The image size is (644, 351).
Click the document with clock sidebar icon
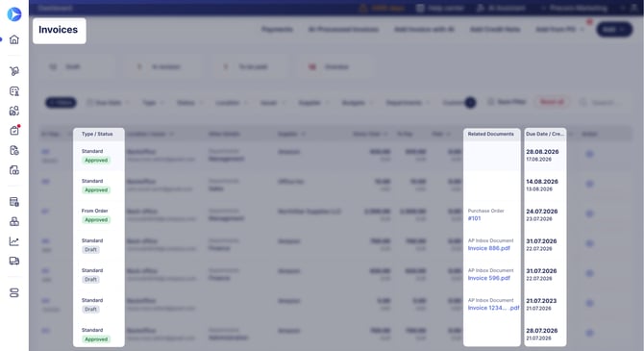(14, 150)
